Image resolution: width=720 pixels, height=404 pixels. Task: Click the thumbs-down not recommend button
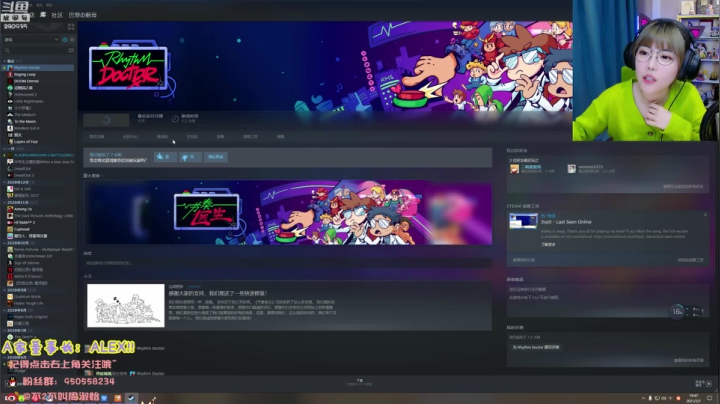click(x=190, y=157)
